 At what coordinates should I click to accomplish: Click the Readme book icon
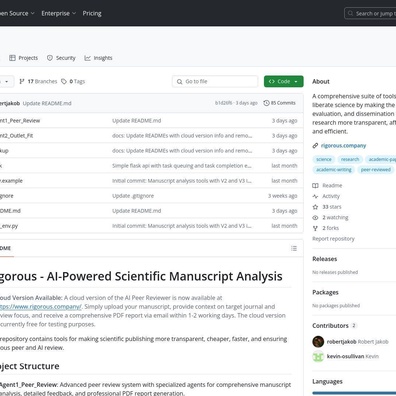coord(315,185)
